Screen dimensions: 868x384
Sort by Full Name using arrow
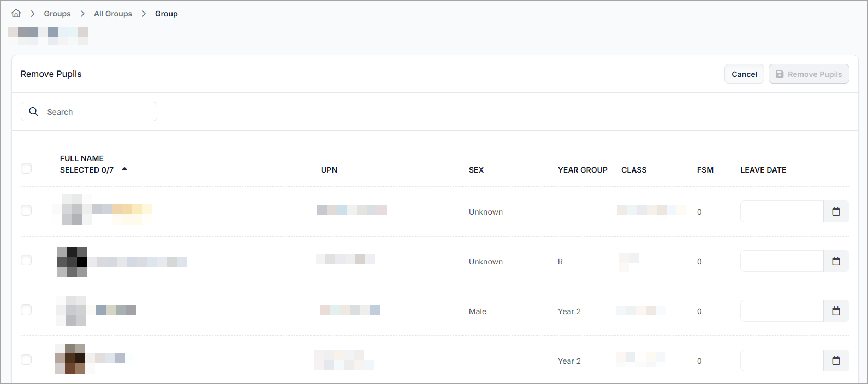pos(124,169)
